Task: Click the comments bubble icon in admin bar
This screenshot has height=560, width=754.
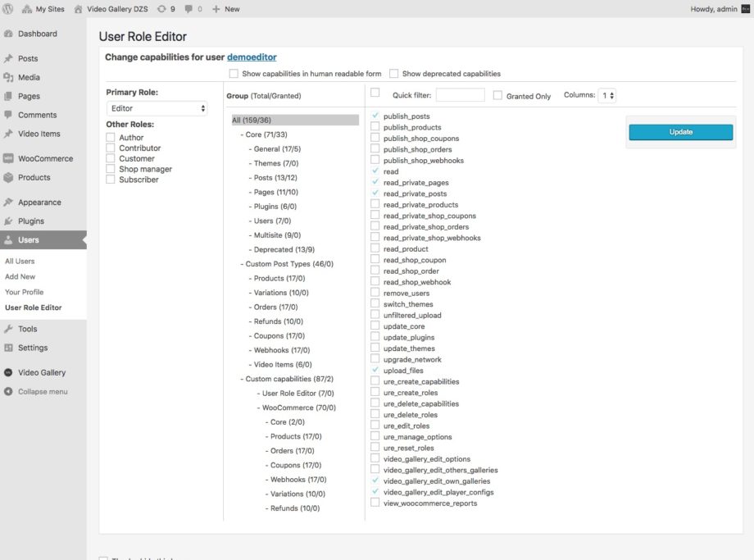Action: pos(189,9)
